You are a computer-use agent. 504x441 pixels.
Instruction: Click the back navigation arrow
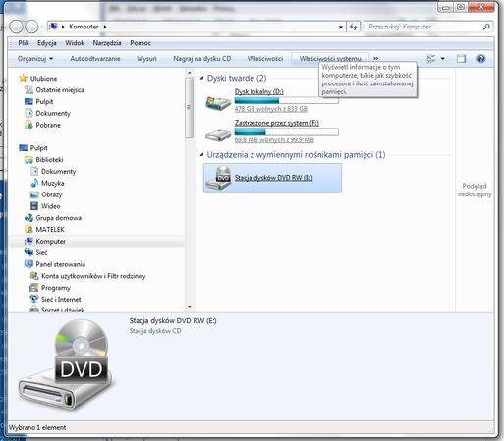[x=16, y=27]
